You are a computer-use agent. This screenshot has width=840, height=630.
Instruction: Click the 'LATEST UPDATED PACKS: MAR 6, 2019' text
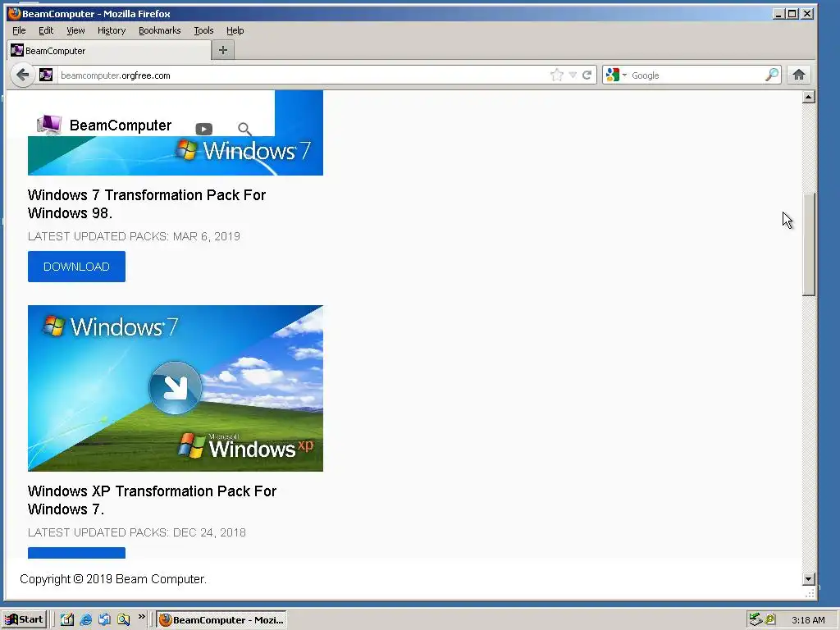pos(134,236)
